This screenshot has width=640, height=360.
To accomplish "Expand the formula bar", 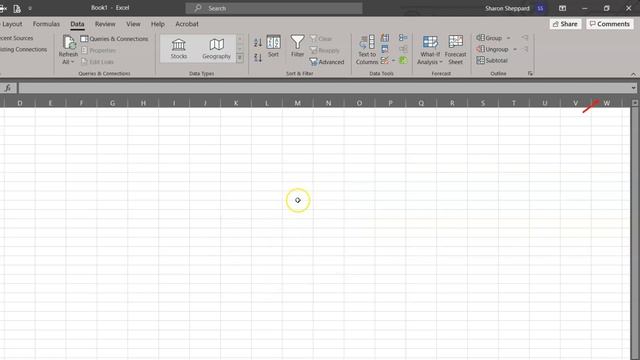I will [x=633, y=88].
